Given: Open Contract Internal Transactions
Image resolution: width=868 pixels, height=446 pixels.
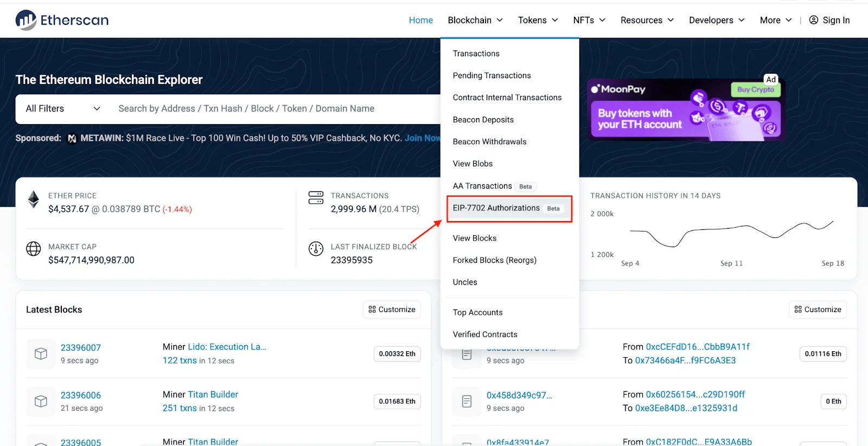Looking at the screenshot, I should [x=507, y=98].
